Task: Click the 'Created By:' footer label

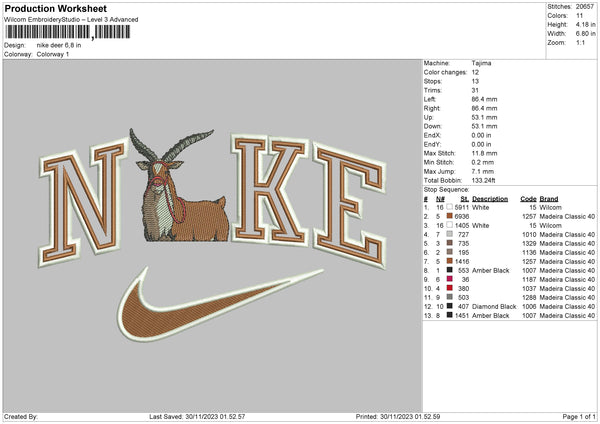Action: coord(21,416)
